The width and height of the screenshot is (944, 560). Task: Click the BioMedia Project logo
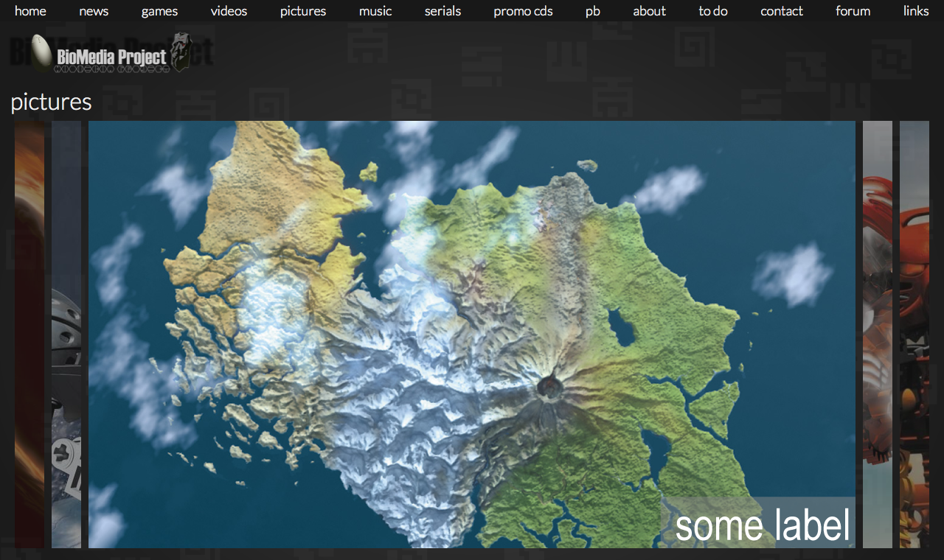pyautogui.click(x=111, y=53)
